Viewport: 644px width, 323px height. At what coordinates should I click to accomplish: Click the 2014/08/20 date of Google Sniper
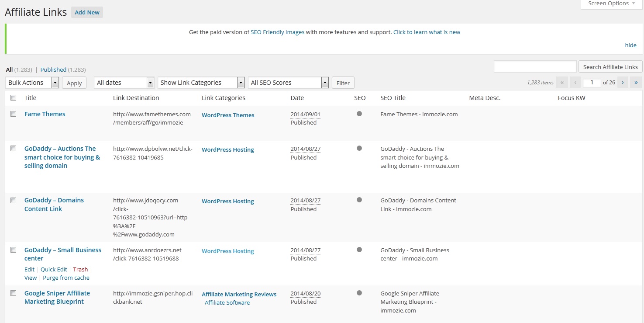click(x=306, y=294)
